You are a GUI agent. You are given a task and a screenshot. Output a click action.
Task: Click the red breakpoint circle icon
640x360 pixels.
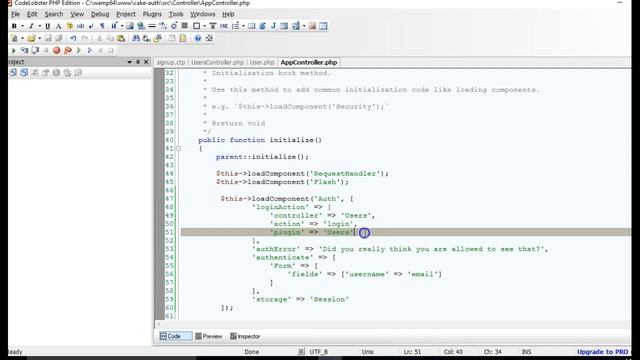click(56, 50)
